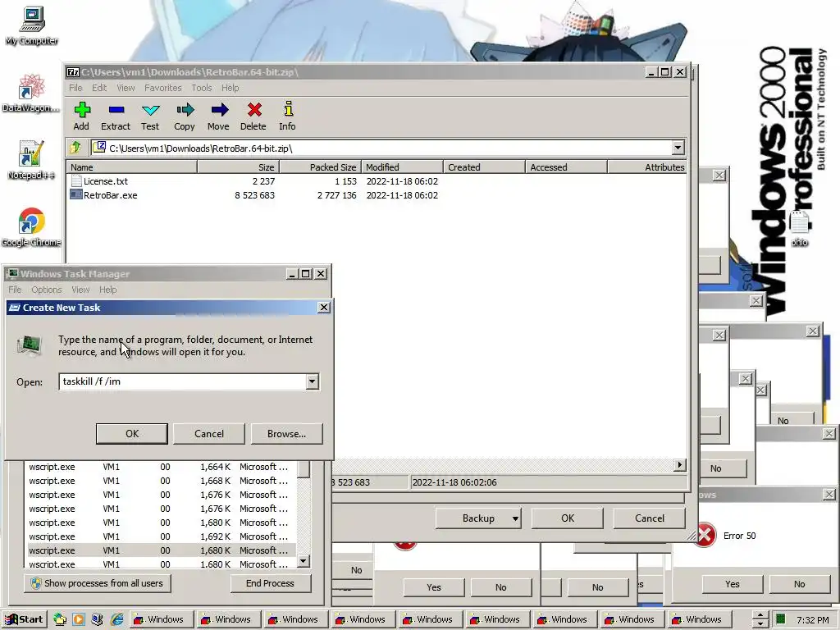The width and height of the screenshot is (840, 630).
Task: Launch the media player quick launch icon
Action: [78, 620]
